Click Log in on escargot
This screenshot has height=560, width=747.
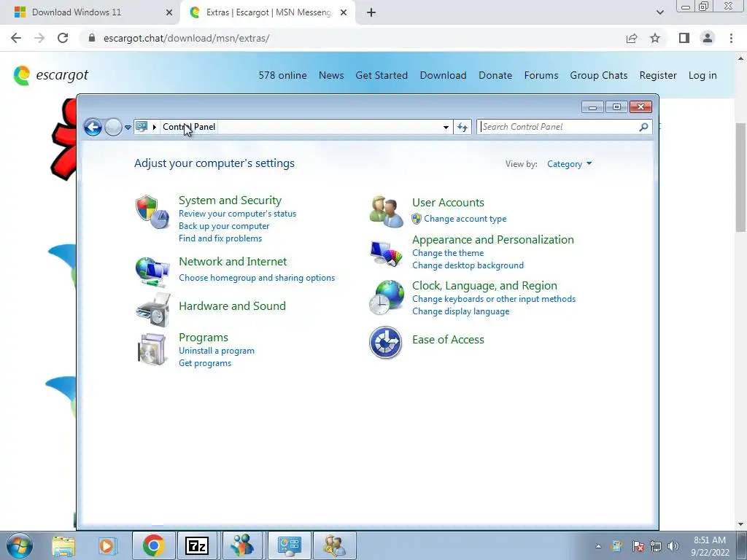703,75
